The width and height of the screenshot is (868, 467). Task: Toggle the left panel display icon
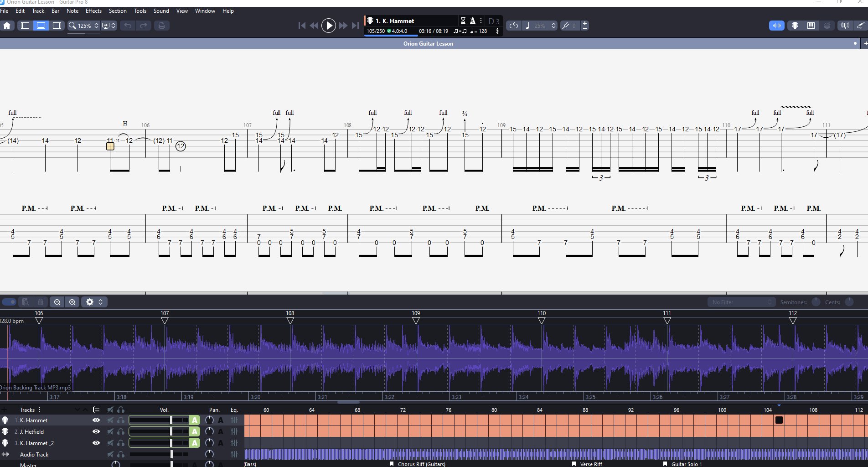point(25,26)
